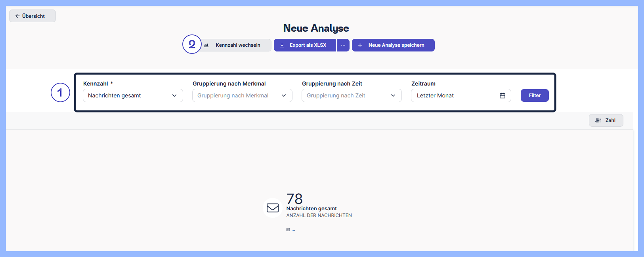
Task: Expand the Kennzahl dropdown showing Nachrichten gesamt
Action: (x=133, y=95)
